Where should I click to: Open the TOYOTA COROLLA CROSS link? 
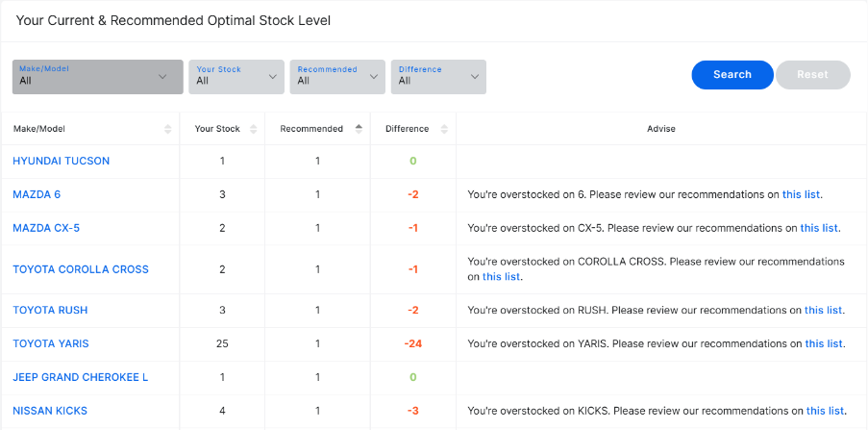point(81,269)
